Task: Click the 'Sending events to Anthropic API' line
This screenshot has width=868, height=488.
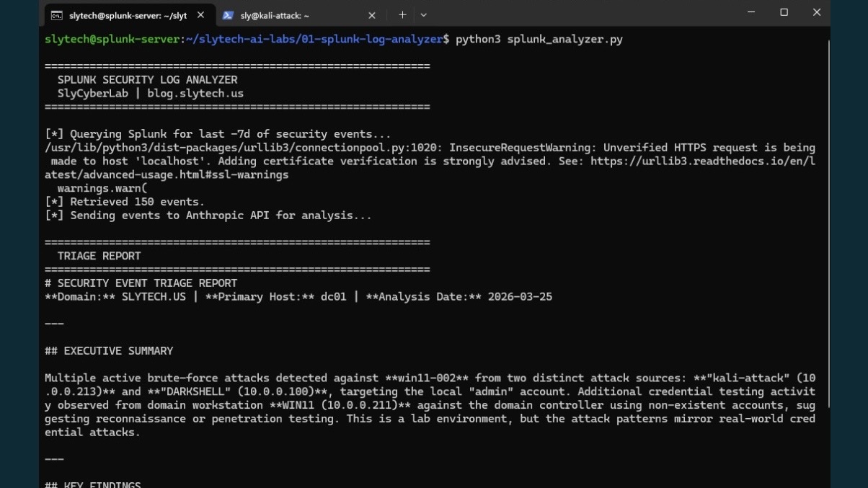Action: (208, 216)
